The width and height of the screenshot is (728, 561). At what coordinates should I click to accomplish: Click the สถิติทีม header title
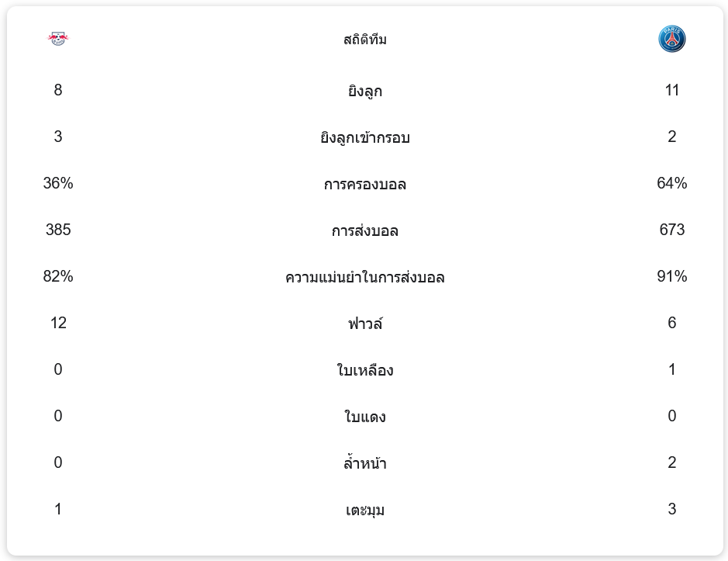click(364, 40)
